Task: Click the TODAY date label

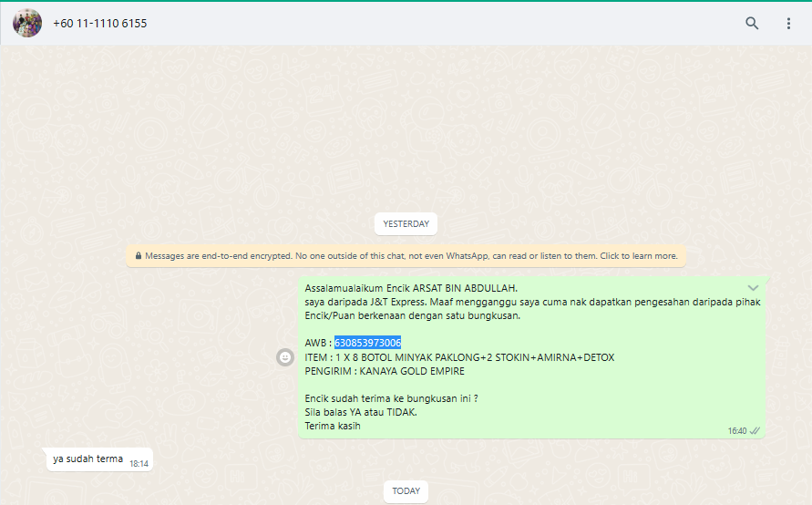Action: (406, 491)
